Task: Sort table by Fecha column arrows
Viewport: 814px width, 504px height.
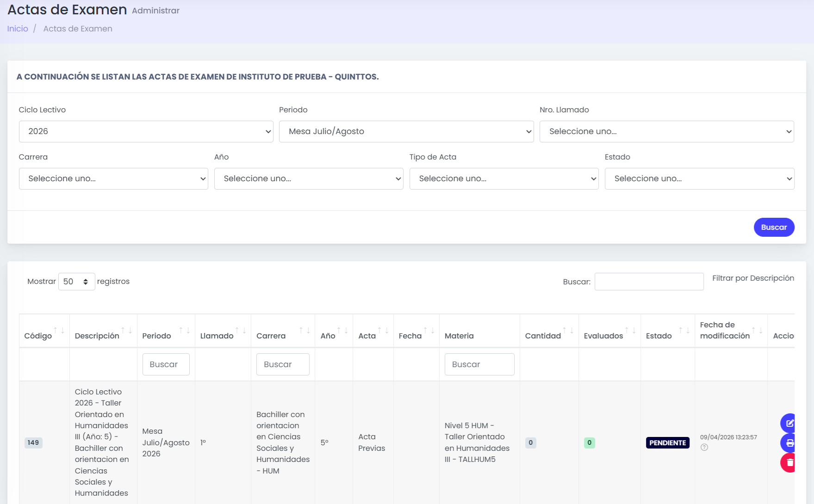Action: tap(429, 330)
